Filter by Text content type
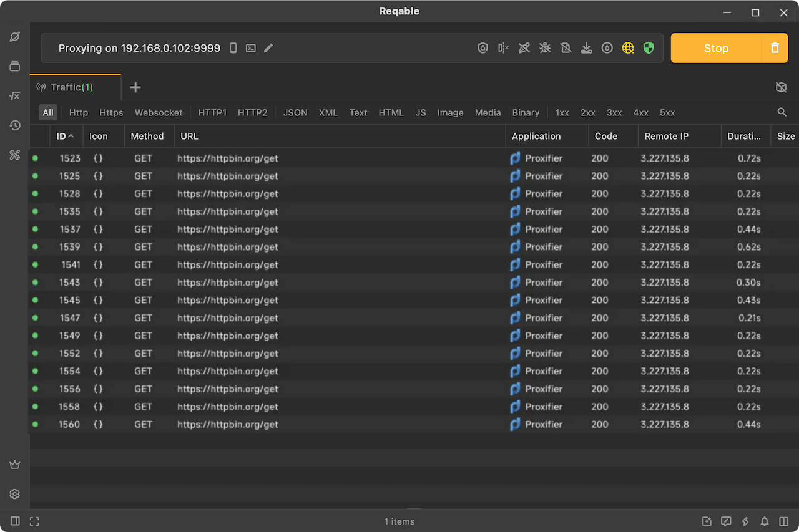The height and width of the screenshot is (532, 799). [358, 113]
